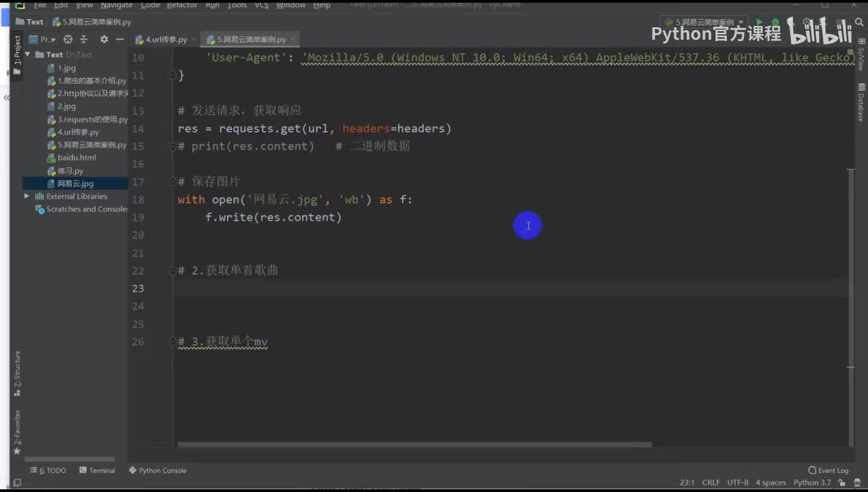Click the collapse-all icon in Project panel
Viewport: 868px width, 492px height.
[x=84, y=40]
